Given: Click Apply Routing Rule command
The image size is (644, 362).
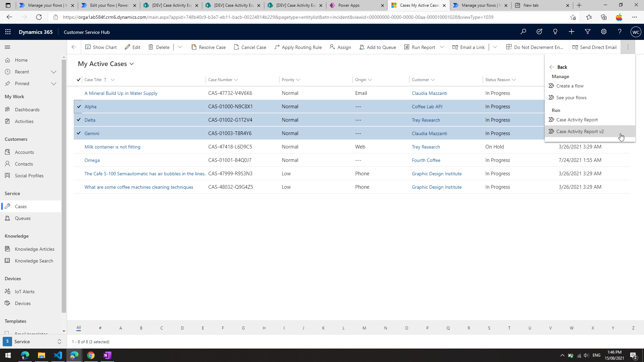Looking at the screenshot, I should pyautogui.click(x=298, y=47).
